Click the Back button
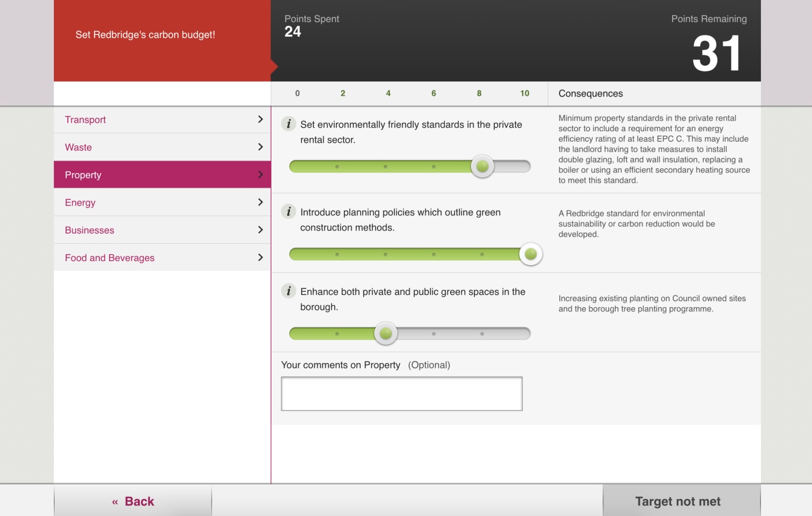Viewport: 812px width, 516px height. point(132,501)
